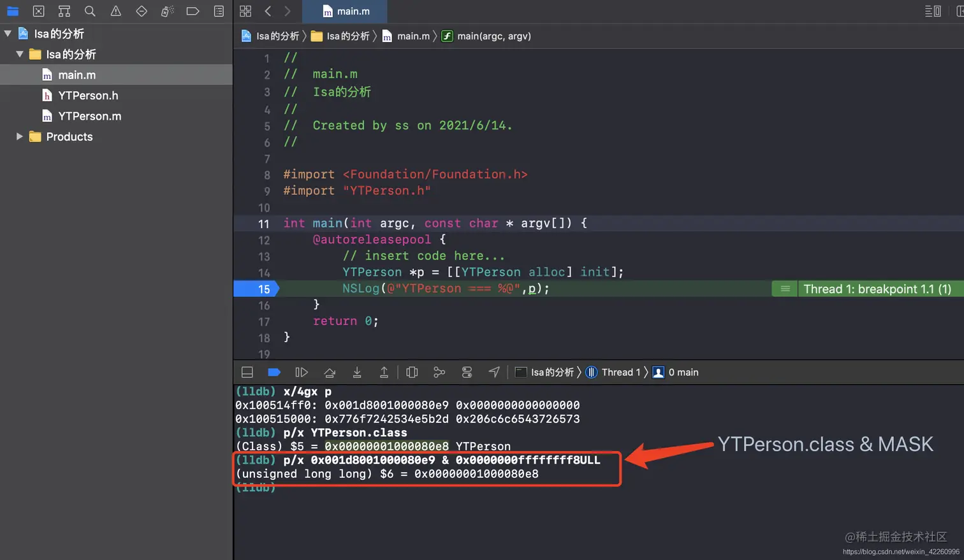Select the Products folder row
The image size is (964, 560).
[x=116, y=136]
